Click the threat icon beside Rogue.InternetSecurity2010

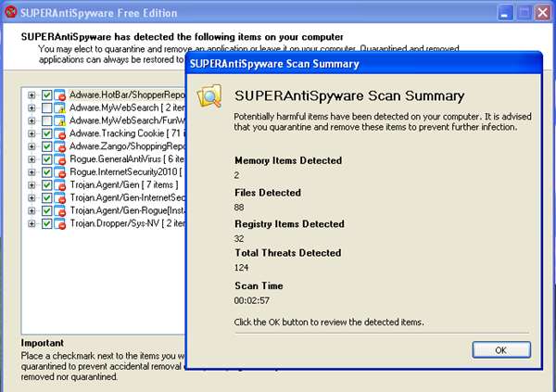[x=60, y=172]
